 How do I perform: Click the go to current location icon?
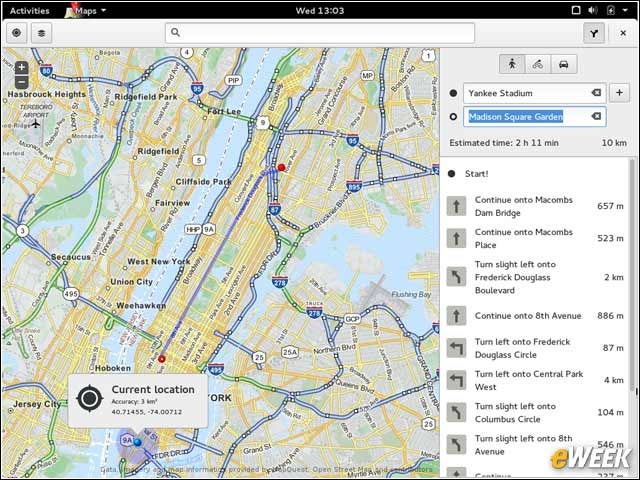(x=17, y=33)
